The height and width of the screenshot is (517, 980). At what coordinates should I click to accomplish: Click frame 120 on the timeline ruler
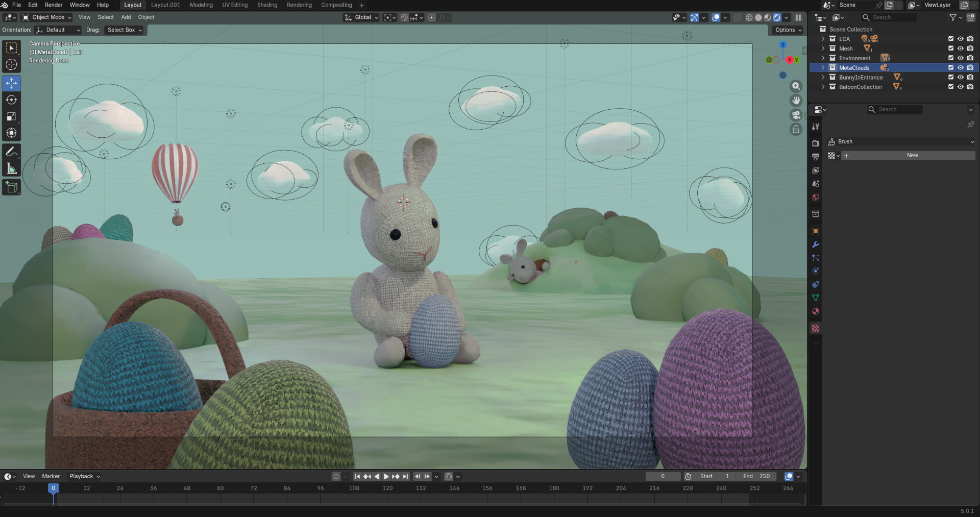click(x=387, y=488)
